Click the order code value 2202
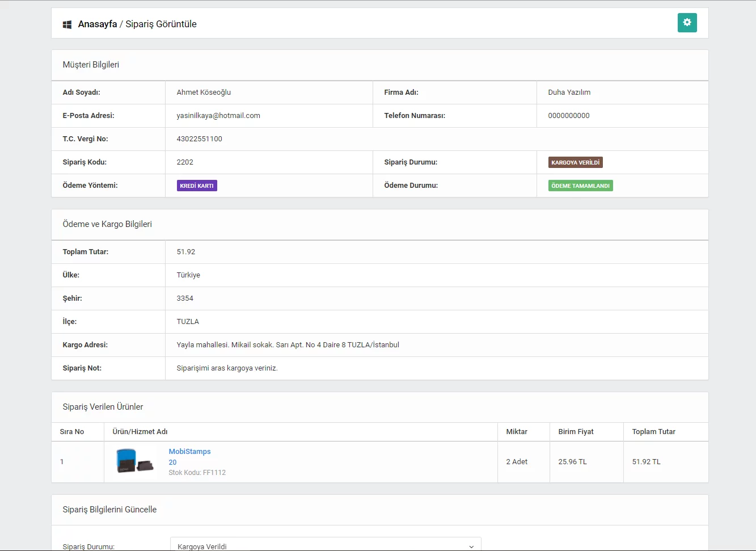 185,162
